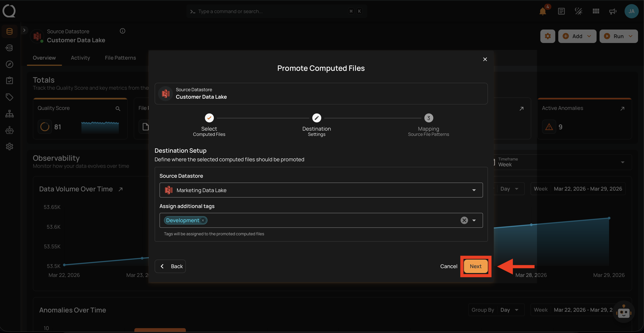Open the Source Datastore Marketing Data Lake dropdown

point(321,190)
